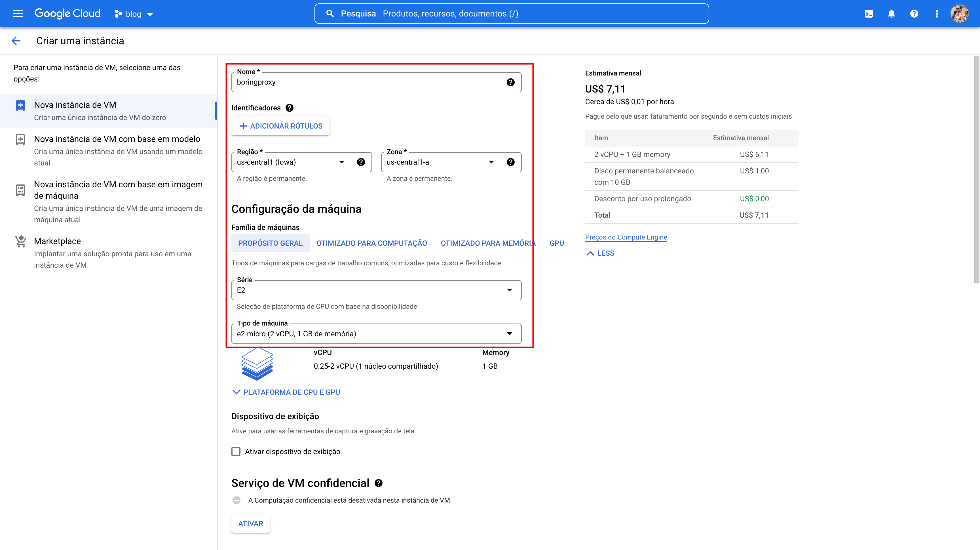Open the user account avatar

[x=960, y=14]
